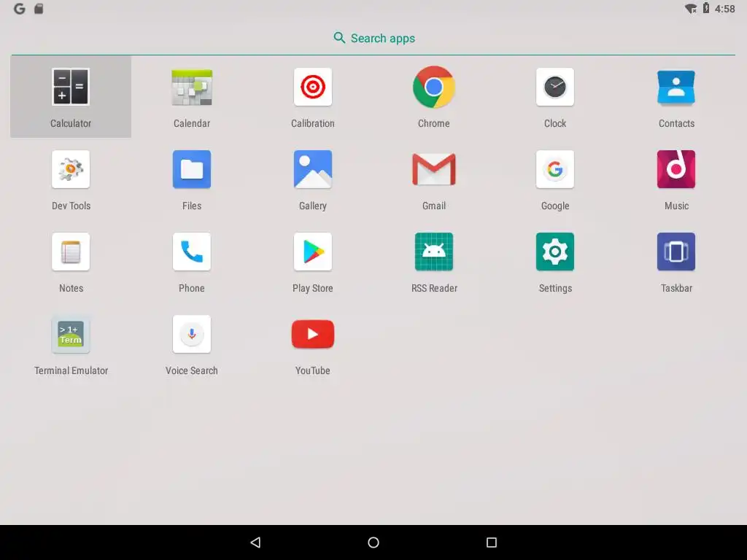Open Terminal Emulator
The height and width of the screenshot is (560, 747).
(x=71, y=334)
